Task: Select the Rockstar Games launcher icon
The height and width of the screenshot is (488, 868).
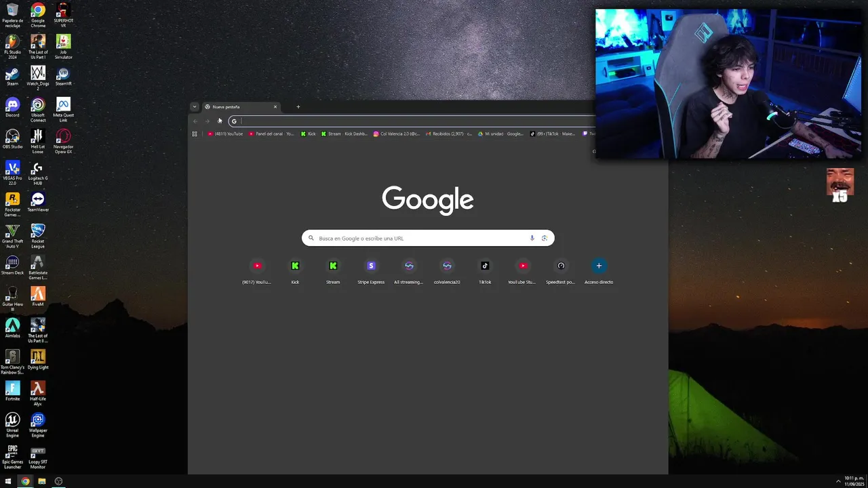Action: pos(12,204)
